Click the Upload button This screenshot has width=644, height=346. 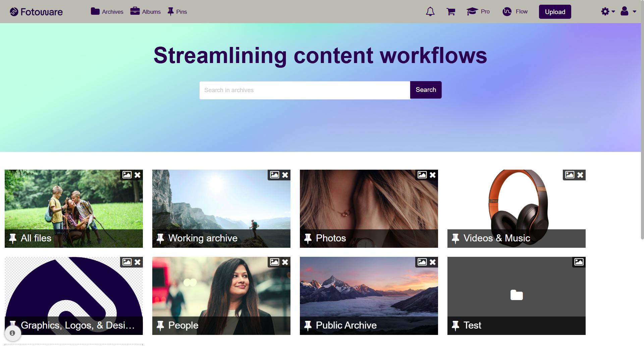[x=555, y=12]
